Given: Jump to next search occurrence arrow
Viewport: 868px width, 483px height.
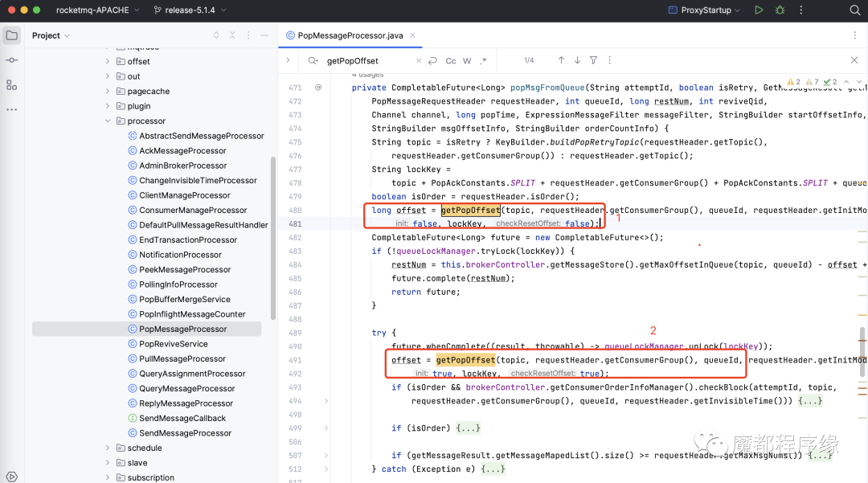Looking at the screenshot, I should tap(577, 60).
